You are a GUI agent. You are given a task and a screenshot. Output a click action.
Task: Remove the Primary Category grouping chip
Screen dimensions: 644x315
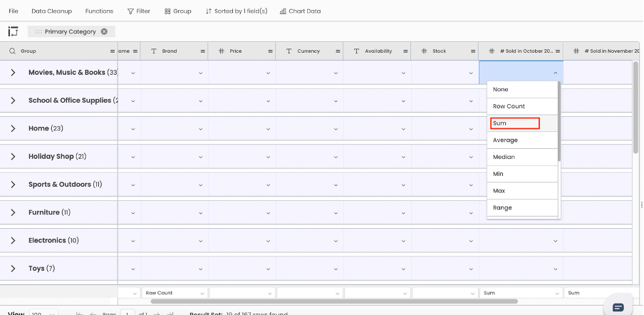coord(104,31)
